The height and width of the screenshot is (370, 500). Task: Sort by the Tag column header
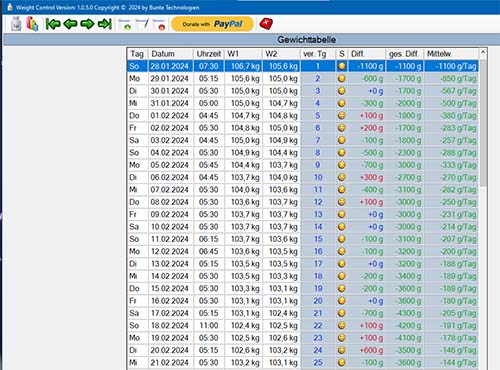pos(137,54)
